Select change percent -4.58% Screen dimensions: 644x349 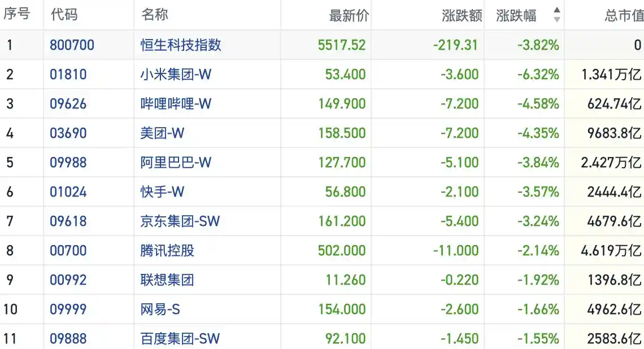coord(538,104)
